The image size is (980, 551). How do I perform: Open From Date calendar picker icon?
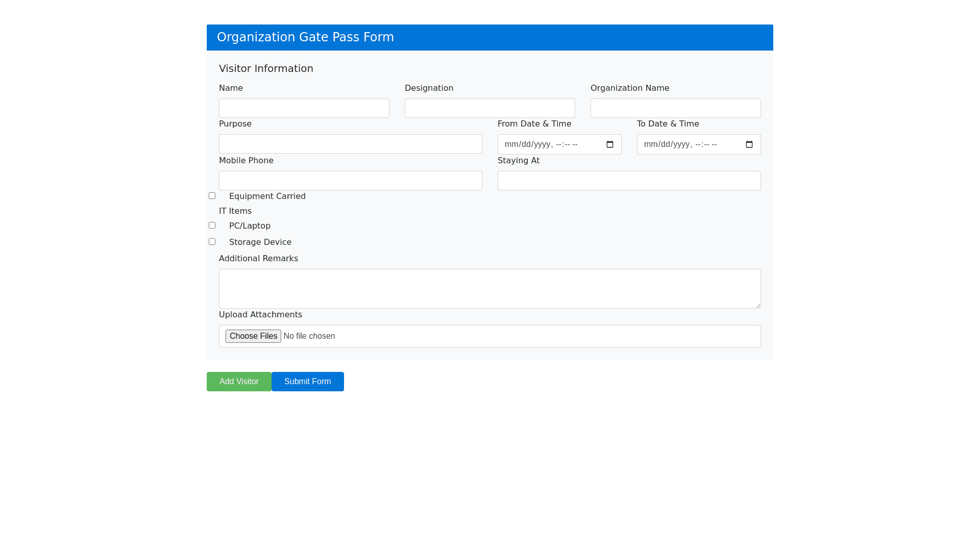pos(610,144)
